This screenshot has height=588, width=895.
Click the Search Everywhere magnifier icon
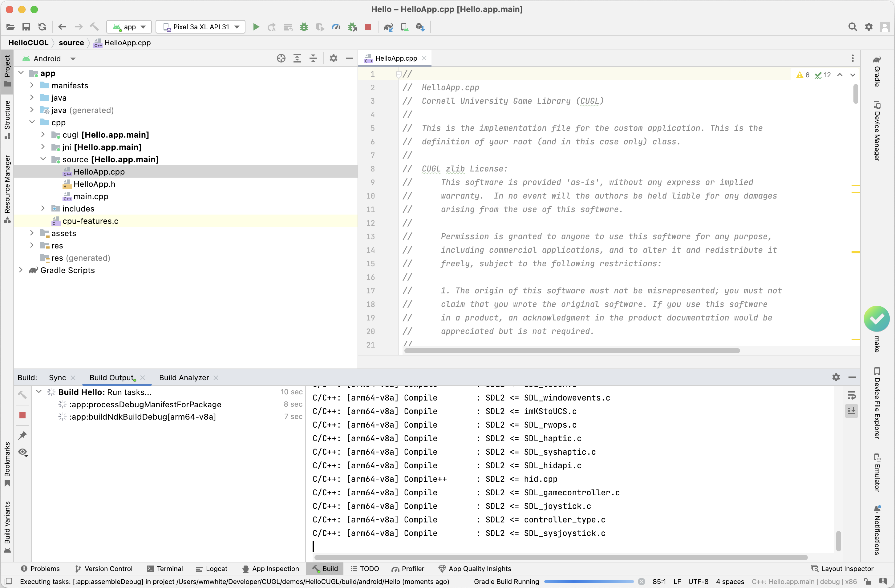pyautogui.click(x=852, y=27)
